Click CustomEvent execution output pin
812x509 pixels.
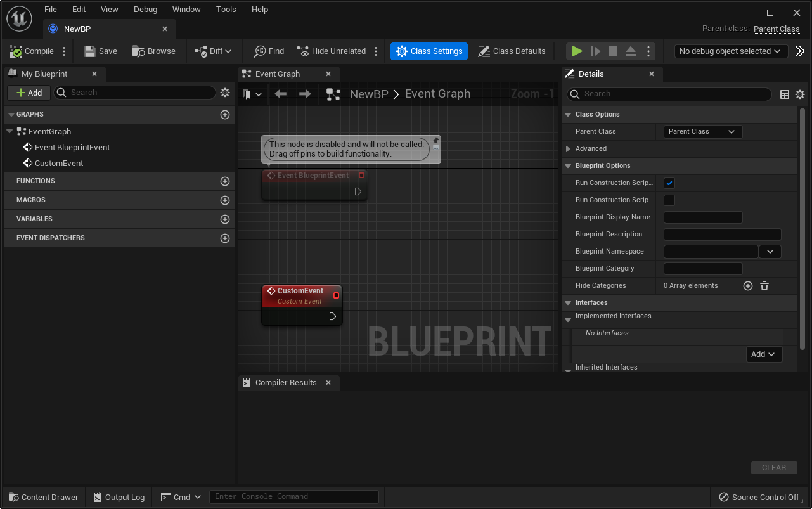332,316
